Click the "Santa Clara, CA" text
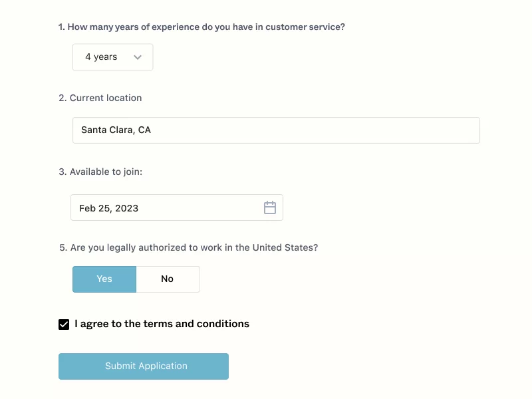 pyautogui.click(x=116, y=130)
